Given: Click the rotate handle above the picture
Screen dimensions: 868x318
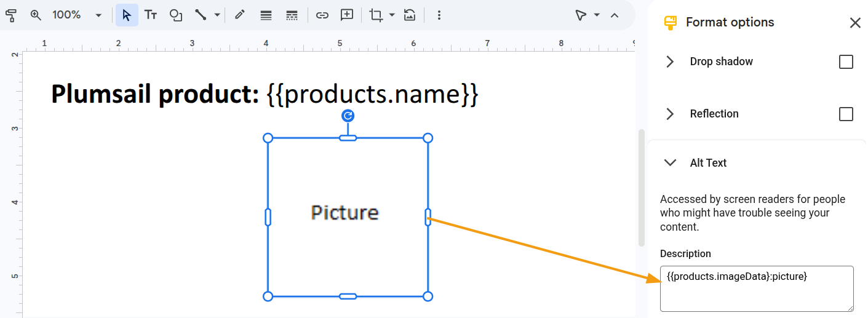Looking at the screenshot, I should point(348,116).
